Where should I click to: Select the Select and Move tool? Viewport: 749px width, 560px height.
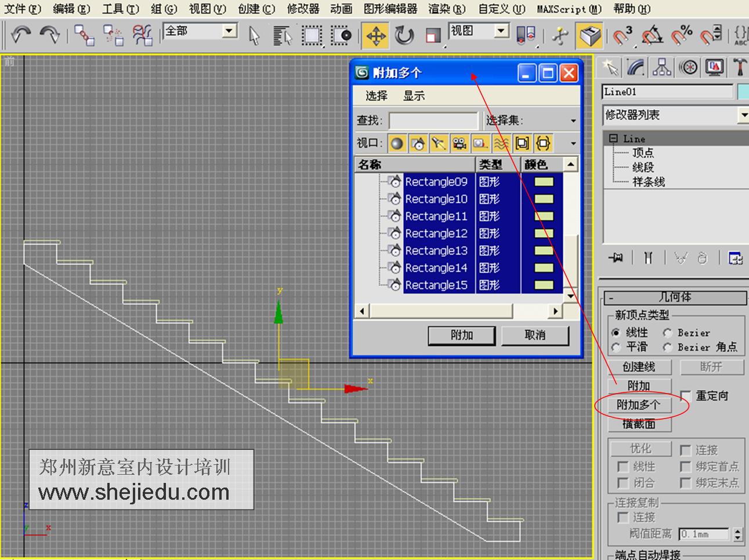(376, 36)
